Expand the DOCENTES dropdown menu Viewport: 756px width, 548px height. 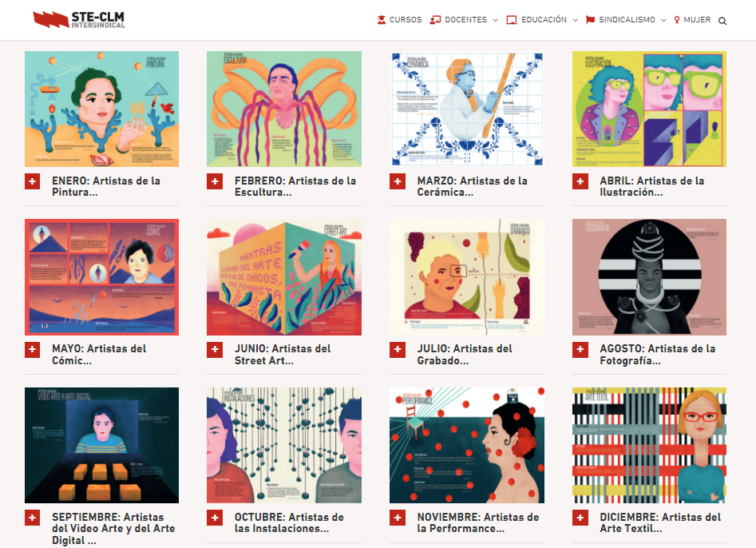[464, 20]
